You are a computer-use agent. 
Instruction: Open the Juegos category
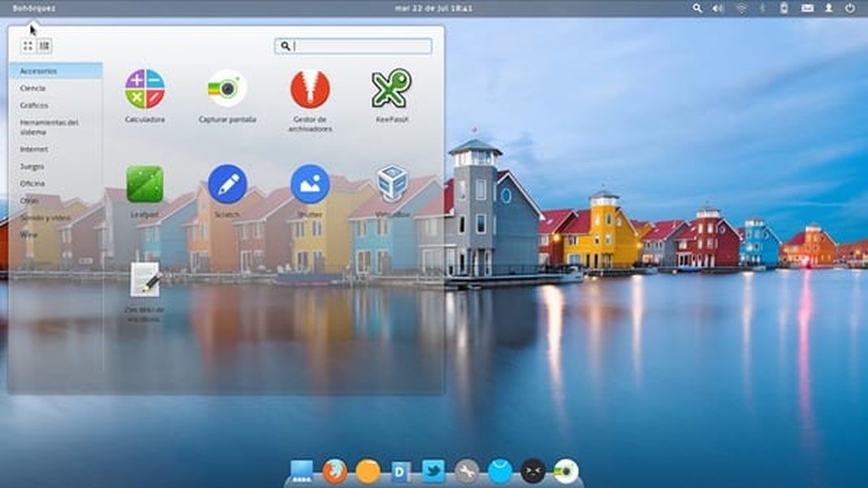point(31,167)
